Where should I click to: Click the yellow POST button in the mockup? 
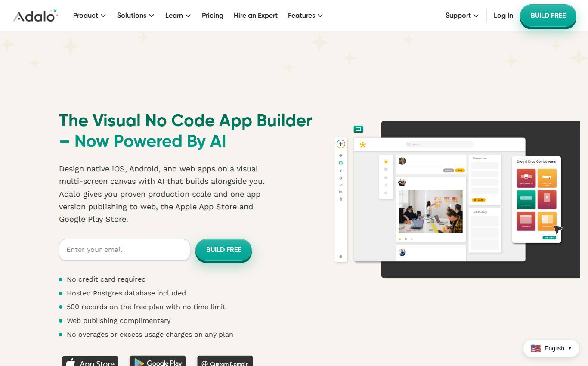click(x=460, y=171)
